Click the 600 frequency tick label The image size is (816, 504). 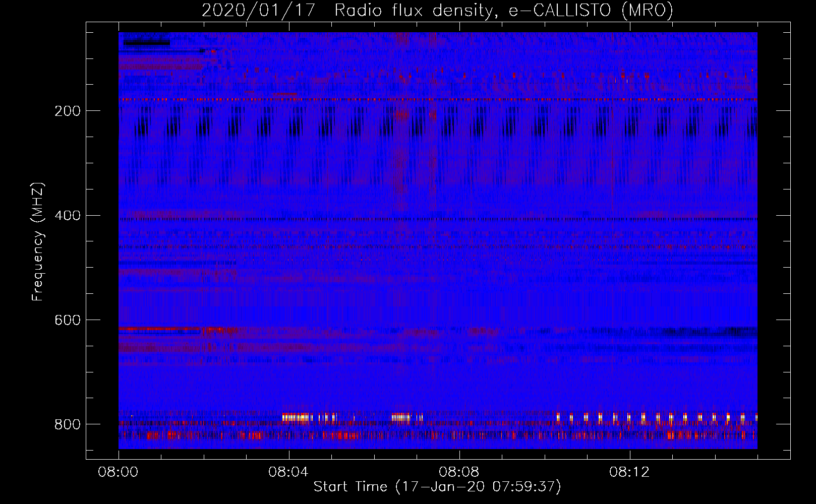(x=68, y=321)
